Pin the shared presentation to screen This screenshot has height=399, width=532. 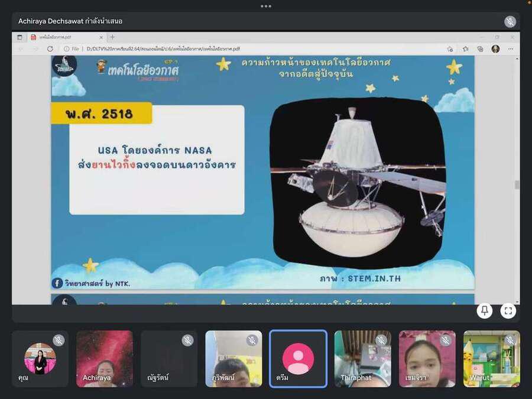[485, 311]
